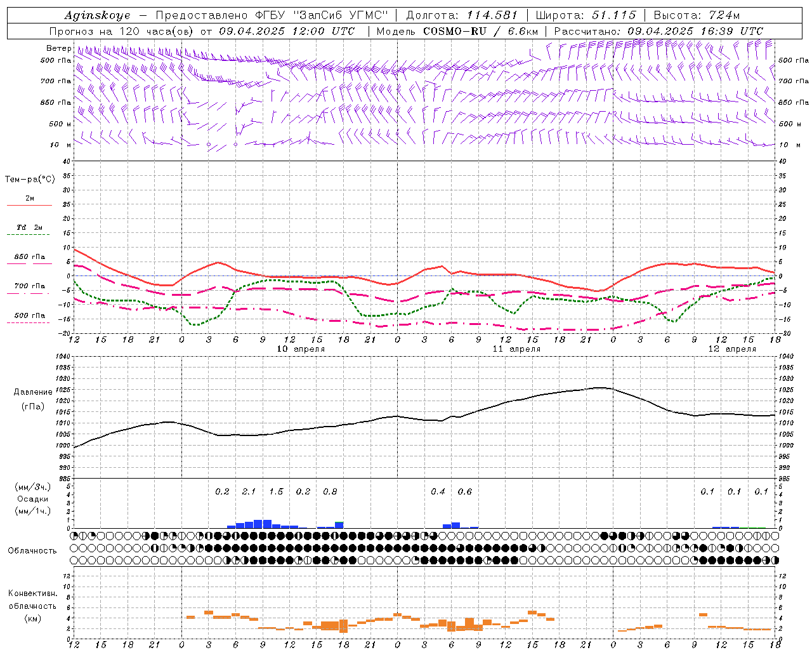Click the Долгота: 114.581 longitude value
This screenshot has height=650, width=812.
click(x=462, y=15)
